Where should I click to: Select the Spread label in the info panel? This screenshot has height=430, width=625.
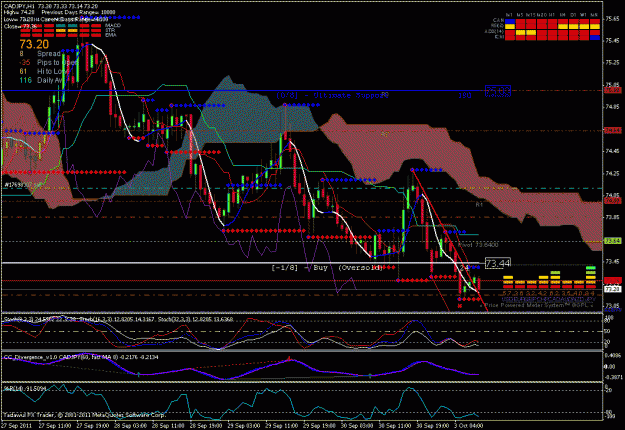click(49, 53)
